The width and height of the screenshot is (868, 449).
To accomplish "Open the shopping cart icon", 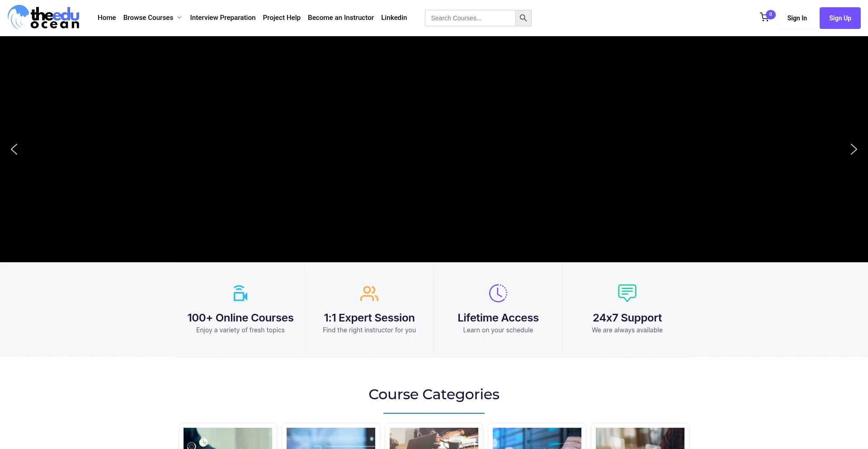I will [x=764, y=18].
